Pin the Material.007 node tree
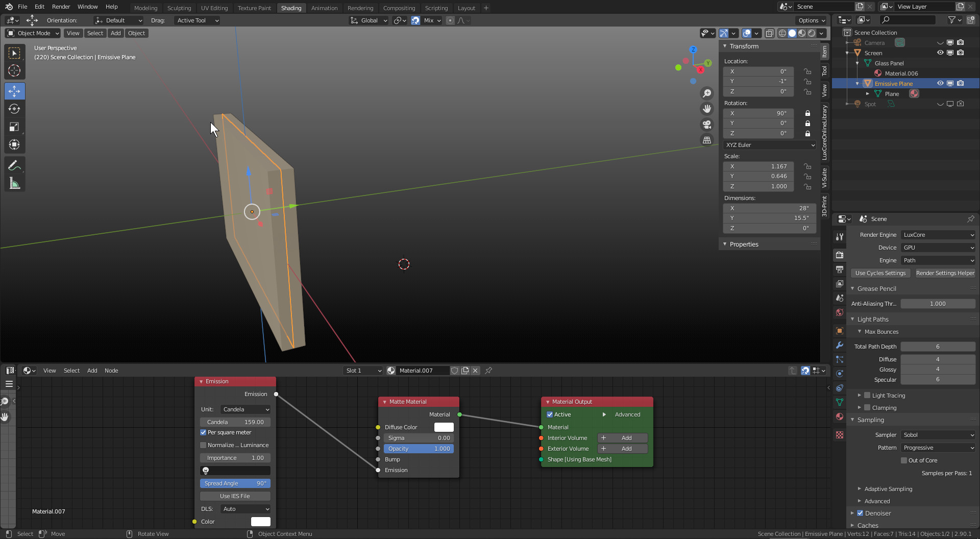The image size is (980, 539). (x=488, y=371)
